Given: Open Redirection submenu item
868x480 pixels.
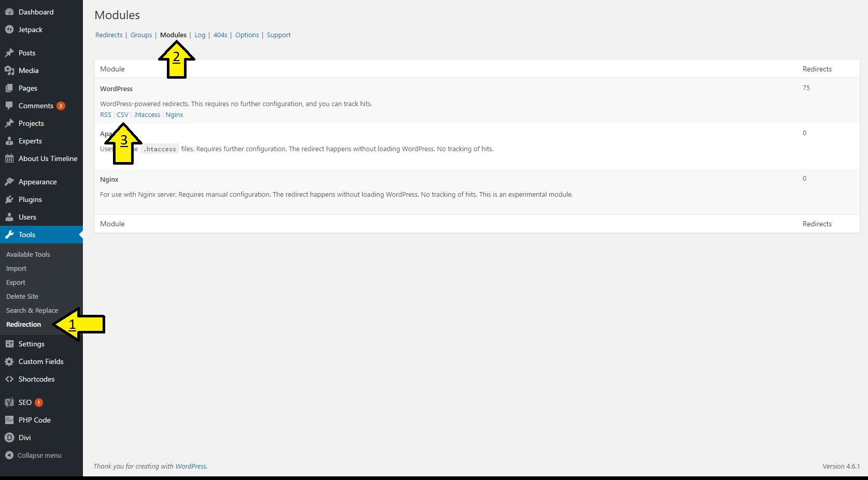Looking at the screenshot, I should tap(23, 324).
